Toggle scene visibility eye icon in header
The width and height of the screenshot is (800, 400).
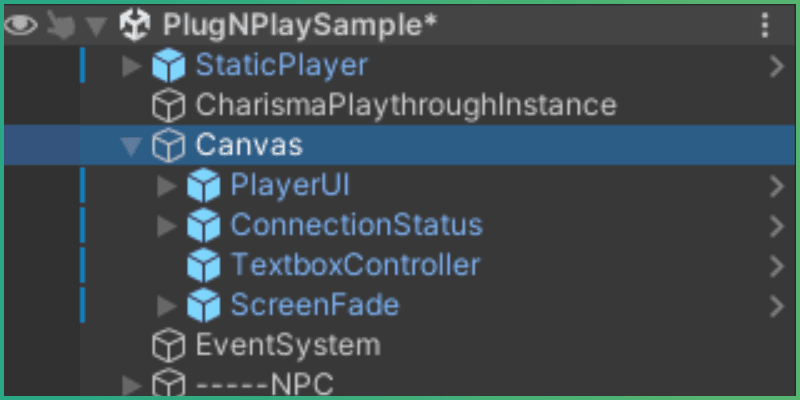coord(21,26)
